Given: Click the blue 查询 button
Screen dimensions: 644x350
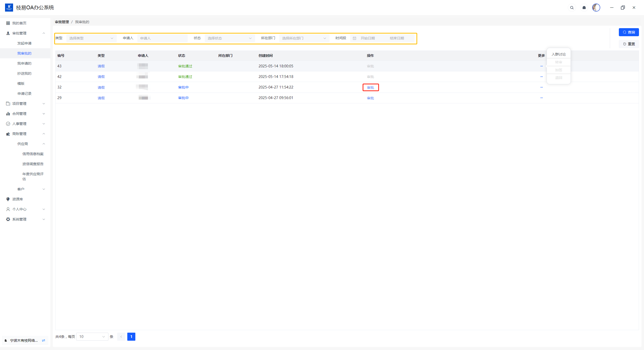Looking at the screenshot, I should coord(629,32).
